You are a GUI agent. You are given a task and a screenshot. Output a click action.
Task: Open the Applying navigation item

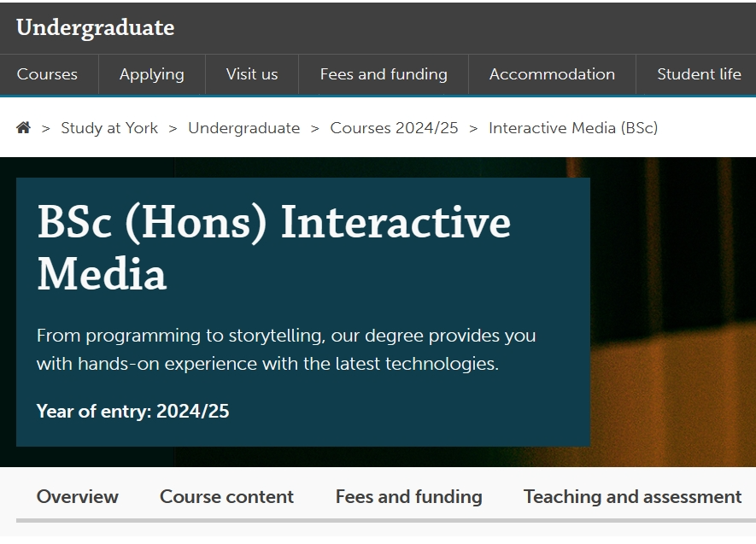152,74
